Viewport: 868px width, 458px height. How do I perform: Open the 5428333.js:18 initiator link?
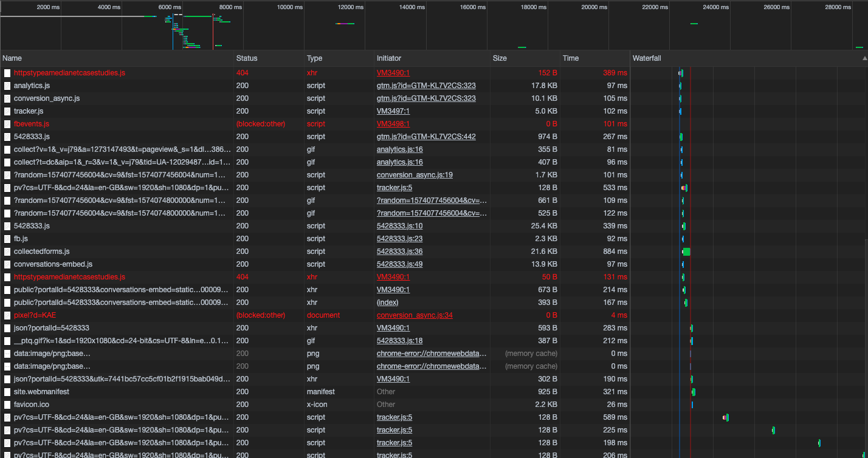tap(399, 341)
